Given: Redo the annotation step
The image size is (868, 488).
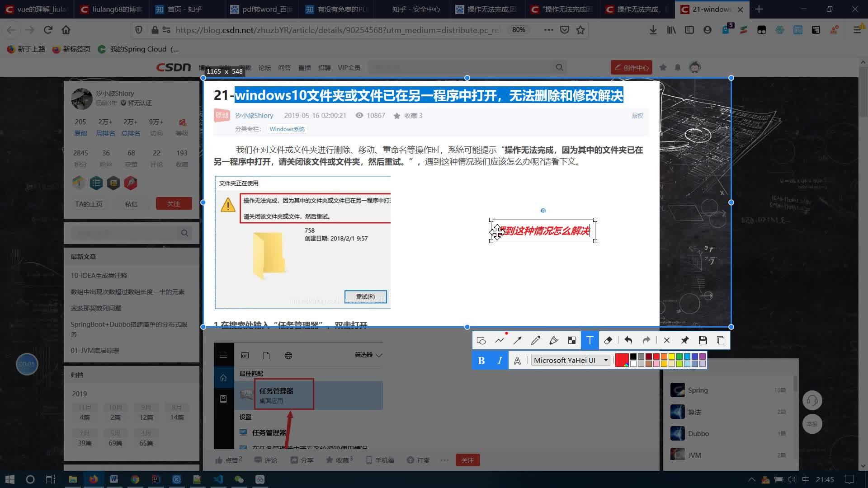Looking at the screenshot, I should (646, 340).
